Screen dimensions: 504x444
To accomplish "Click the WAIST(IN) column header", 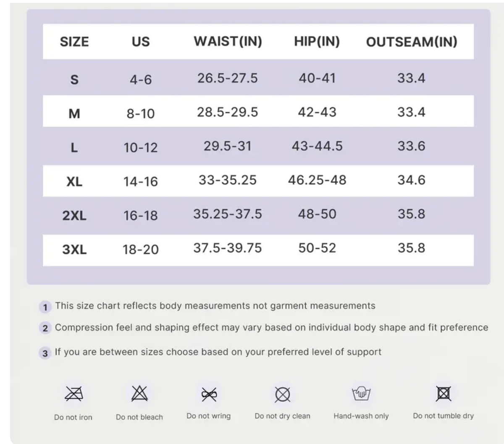I will coord(228,41).
